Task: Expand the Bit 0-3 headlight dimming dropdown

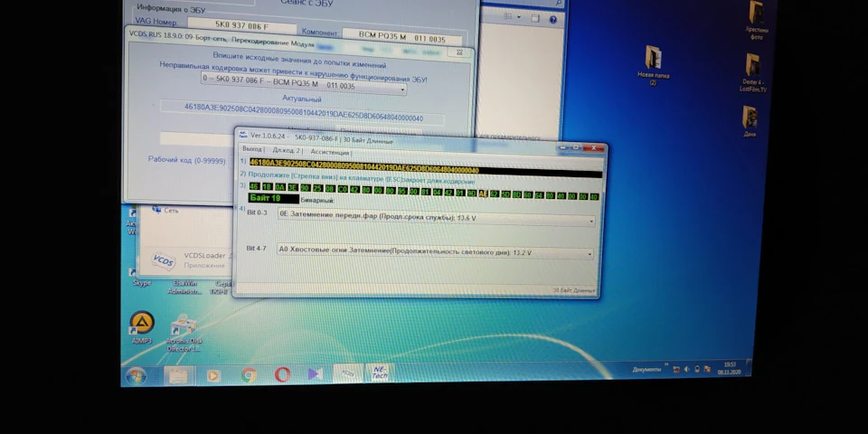Action: tap(436, 220)
